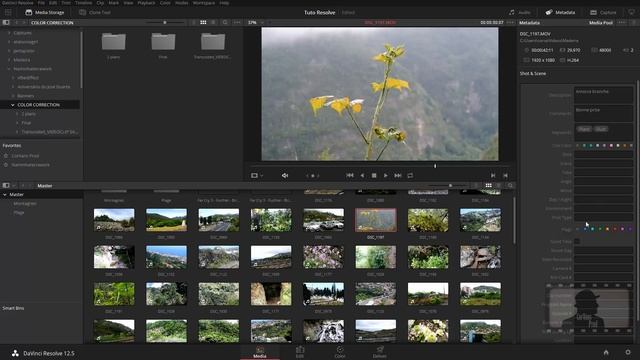Expand the 2 plans subfolder
The image size is (640, 360).
pos(17,114)
